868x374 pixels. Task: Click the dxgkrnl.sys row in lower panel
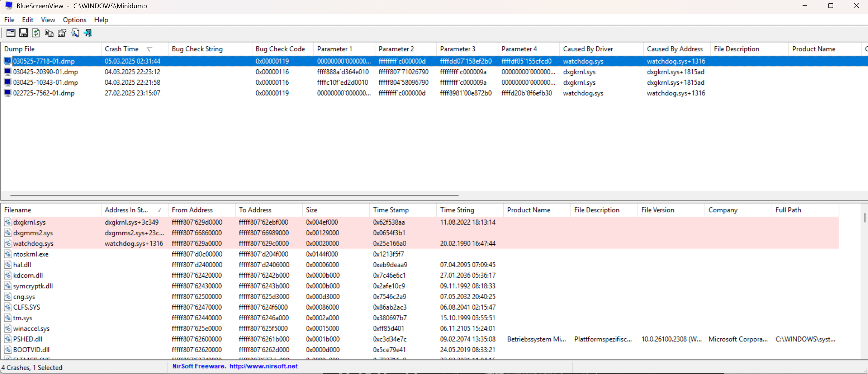29,222
